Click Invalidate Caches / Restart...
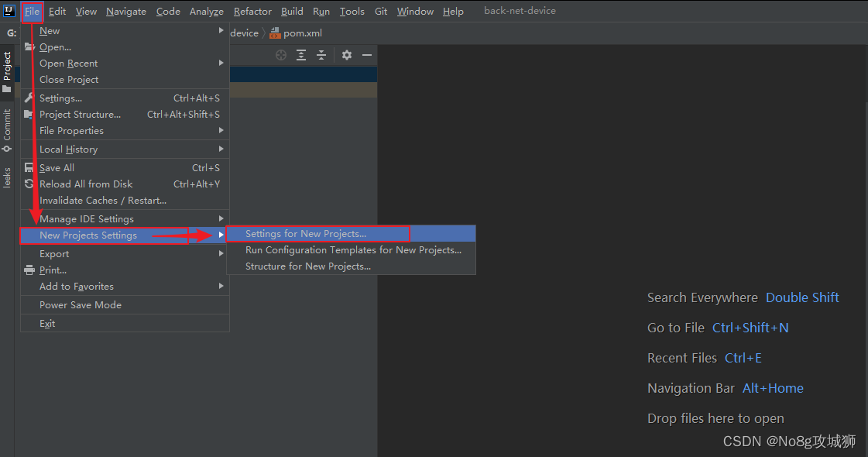This screenshot has width=868, height=457. click(105, 200)
